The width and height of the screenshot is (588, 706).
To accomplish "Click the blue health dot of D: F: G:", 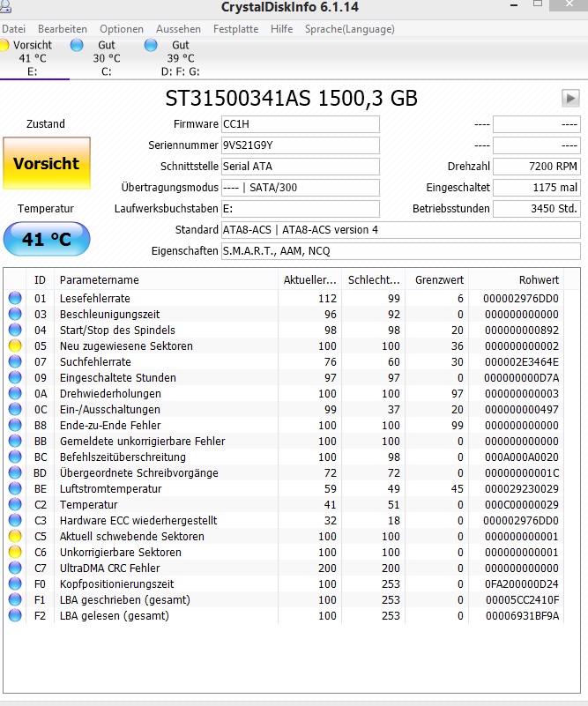I will coord(151,45).
